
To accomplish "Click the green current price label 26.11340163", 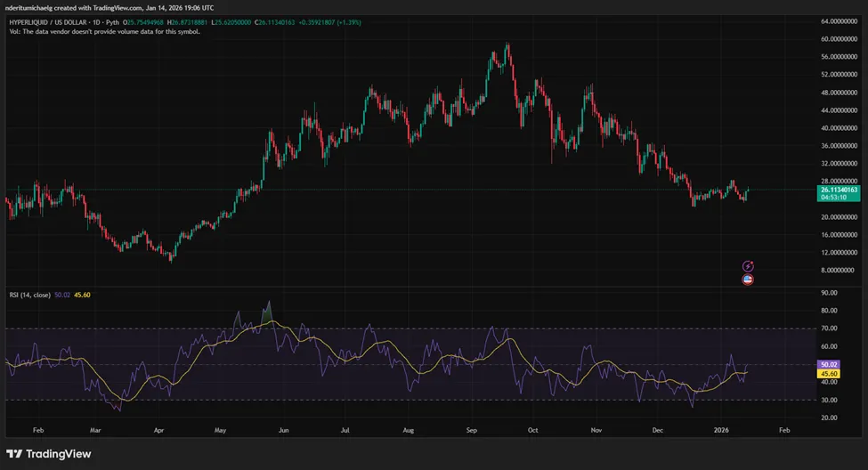I will 837,190.
